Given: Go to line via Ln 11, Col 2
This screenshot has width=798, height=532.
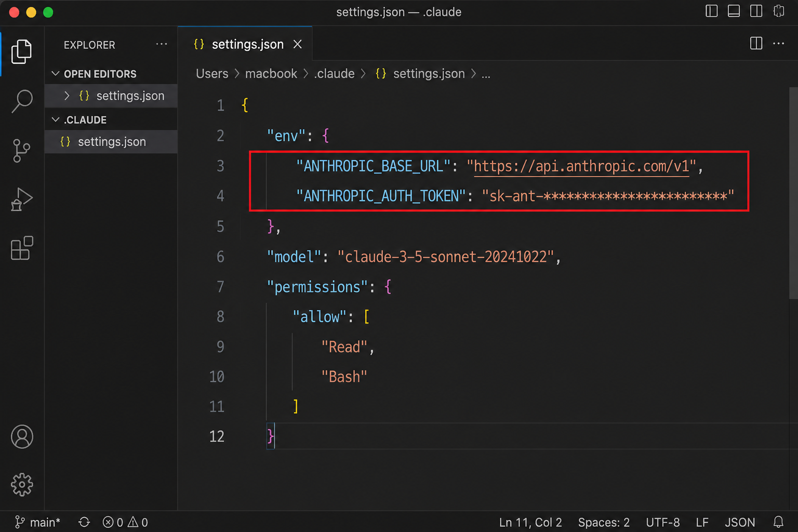Looking at the screenshot, I should point(530,522).
